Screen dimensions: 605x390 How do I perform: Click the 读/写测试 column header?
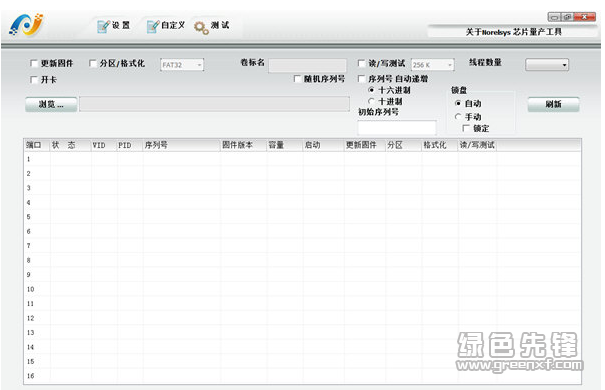point(477,145)
